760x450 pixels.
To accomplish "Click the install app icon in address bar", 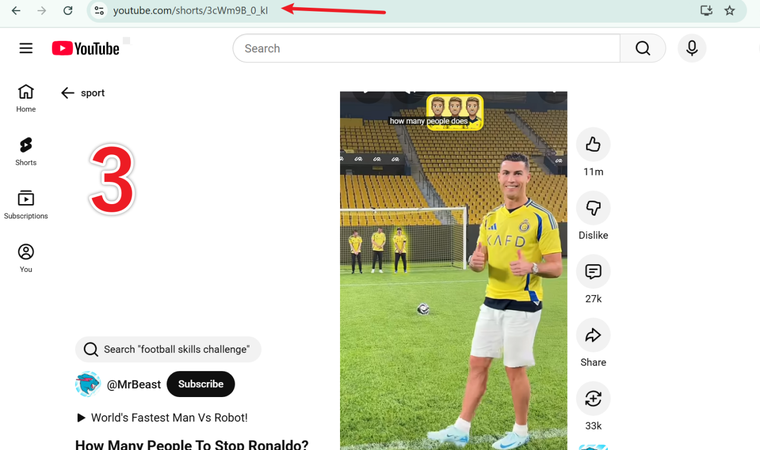I will point(706,10).
